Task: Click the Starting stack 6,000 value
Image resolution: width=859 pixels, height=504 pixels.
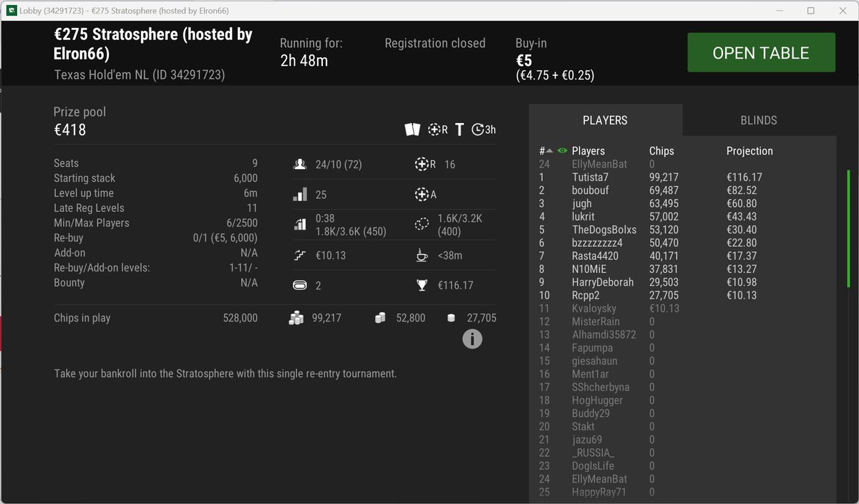Action: (245, 178)
